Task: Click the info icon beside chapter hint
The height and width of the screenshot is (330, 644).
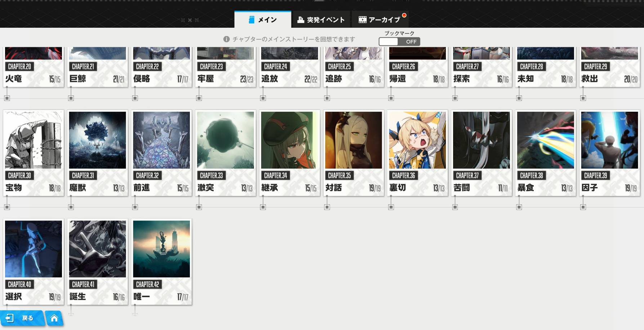Action: point(226,39)
